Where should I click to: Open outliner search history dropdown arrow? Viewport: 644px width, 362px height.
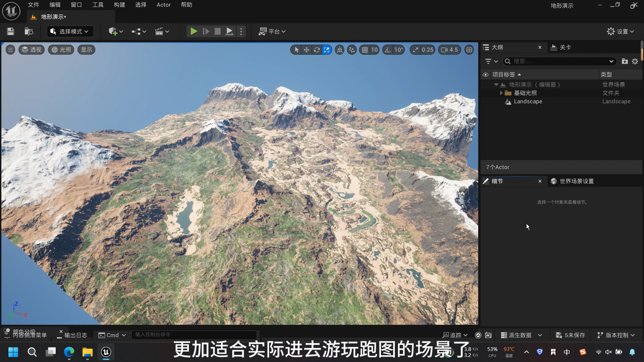[x=611, y=61]
